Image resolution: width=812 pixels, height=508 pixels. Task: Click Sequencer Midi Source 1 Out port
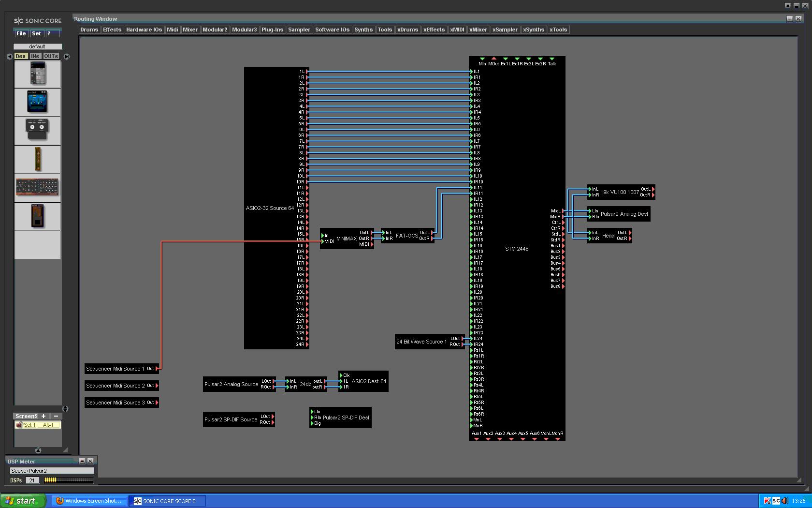(x=157, y=369)
